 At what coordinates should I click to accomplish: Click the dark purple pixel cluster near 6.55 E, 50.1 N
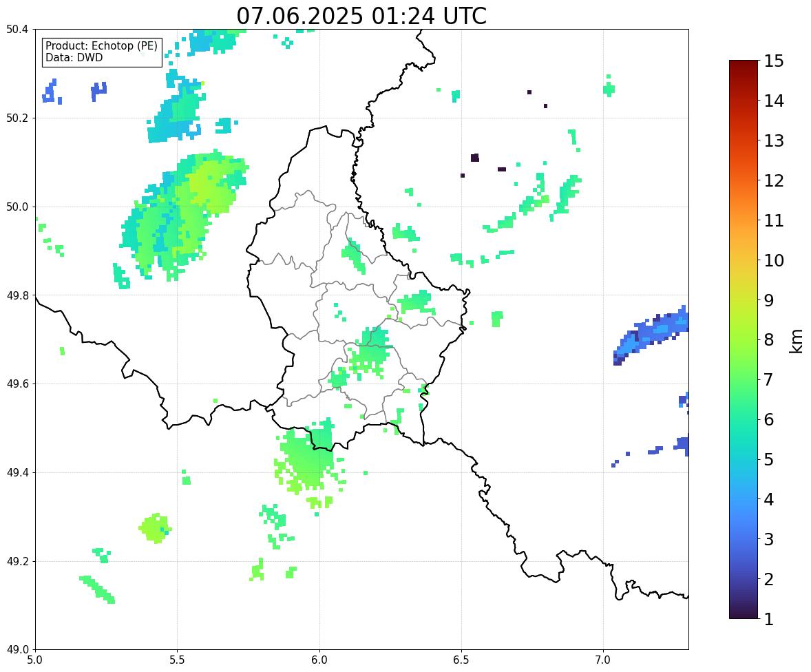[x=475, y=158]
